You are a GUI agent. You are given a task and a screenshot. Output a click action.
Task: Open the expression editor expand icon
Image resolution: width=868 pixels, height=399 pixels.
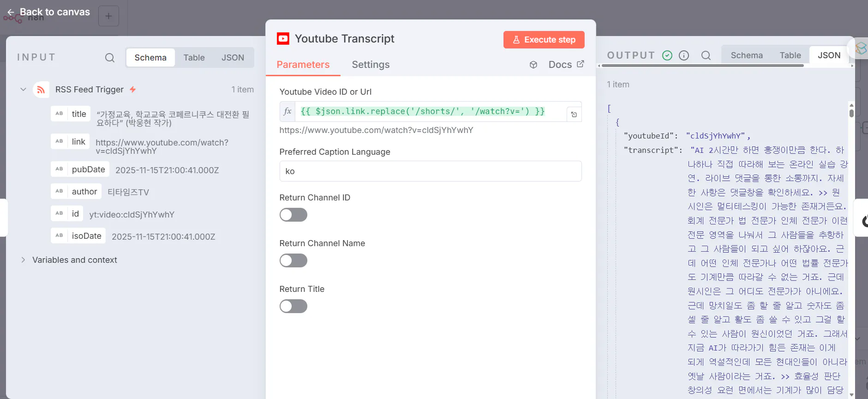(574, 115)
